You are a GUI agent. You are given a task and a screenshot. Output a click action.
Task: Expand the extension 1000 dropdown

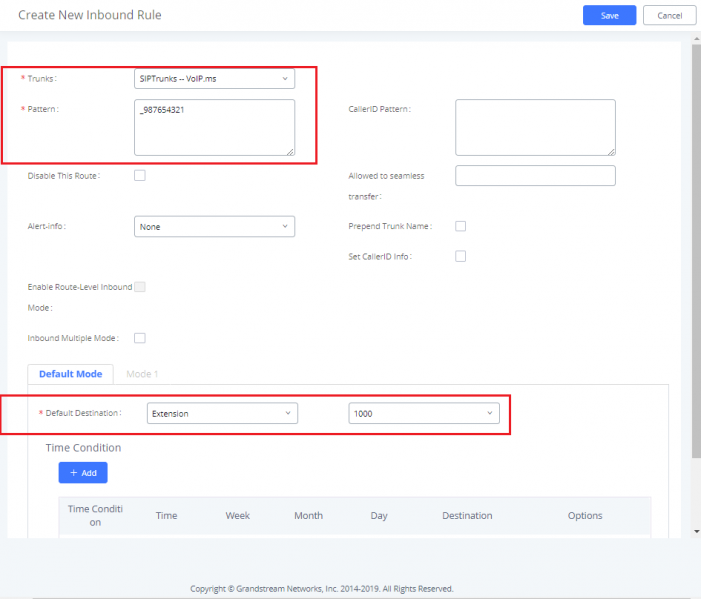tap(424, 413)
